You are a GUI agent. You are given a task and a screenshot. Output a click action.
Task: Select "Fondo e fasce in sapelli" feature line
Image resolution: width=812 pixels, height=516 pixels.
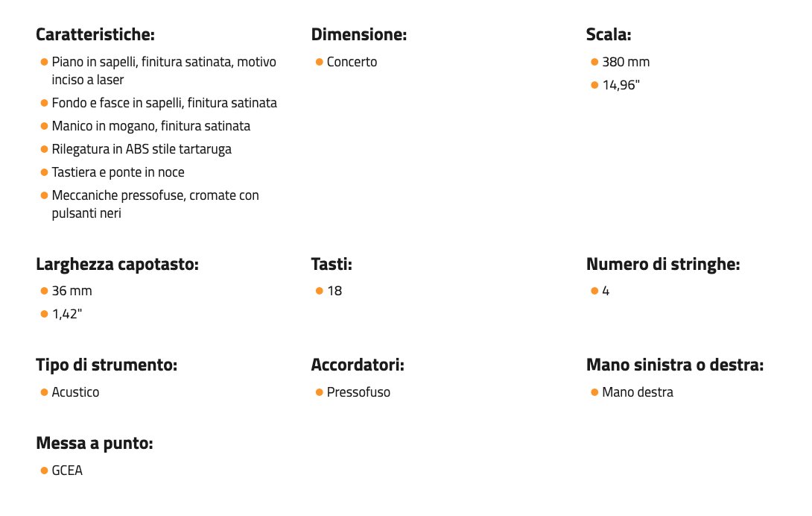pyautogui.click(x=164, y=103)
